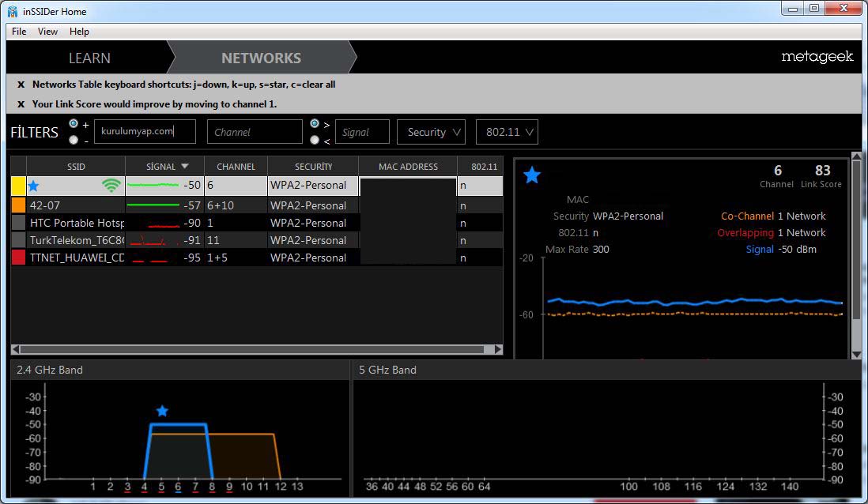Select the greater-than signal radio button

[x=315, y=123]
